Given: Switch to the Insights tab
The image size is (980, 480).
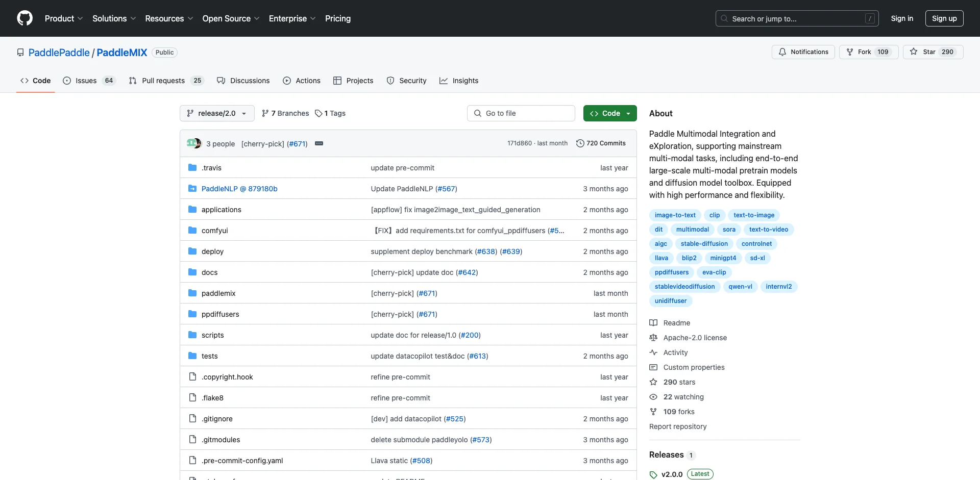Looking at the screenshot, I should pyautogui.click(x=459, y=81).
